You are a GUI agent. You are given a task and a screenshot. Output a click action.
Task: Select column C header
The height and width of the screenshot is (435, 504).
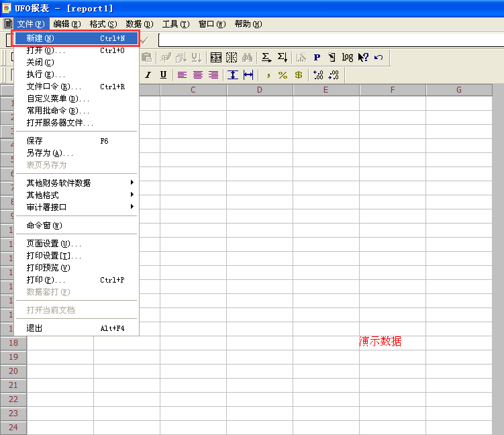193,90
